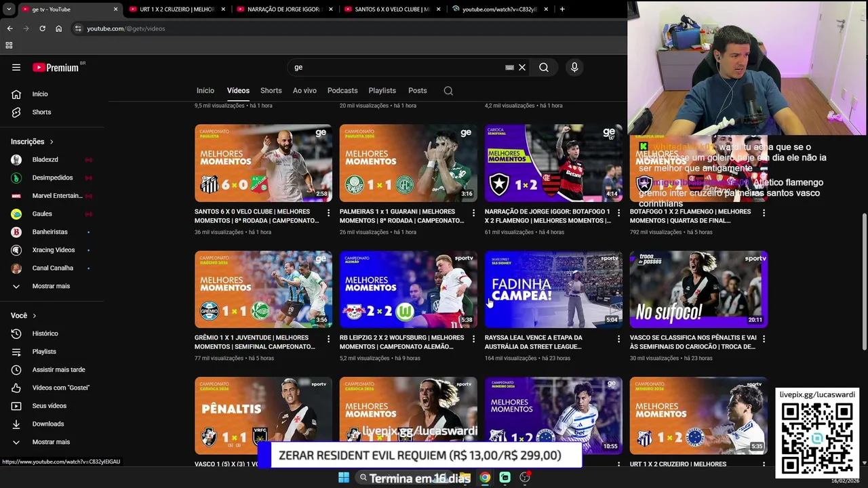
Task: Expand Mostrar mais under Inscrições
Action: [x=52, y=286]
